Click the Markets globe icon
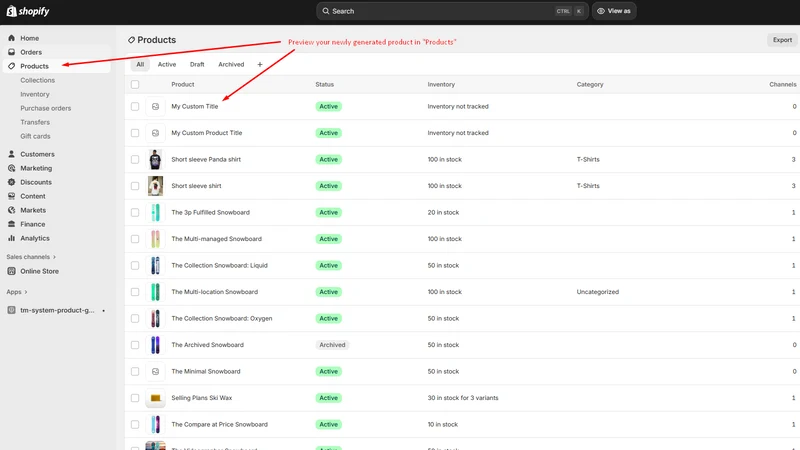The image size is (800, 450). coord(11,210)
